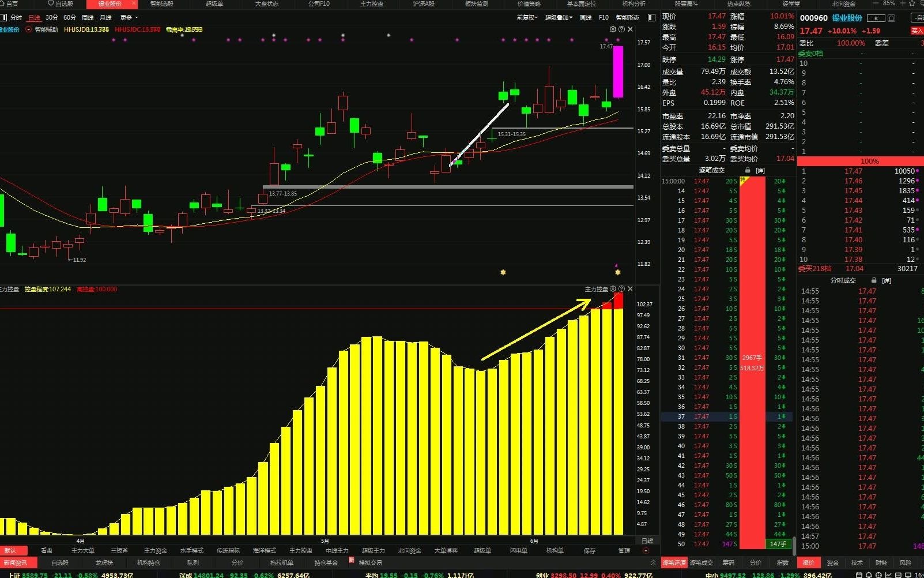Open 龙虎榜 bottom tab
The height and width of the screenshot is (578, 924).
tap(104, 562)
